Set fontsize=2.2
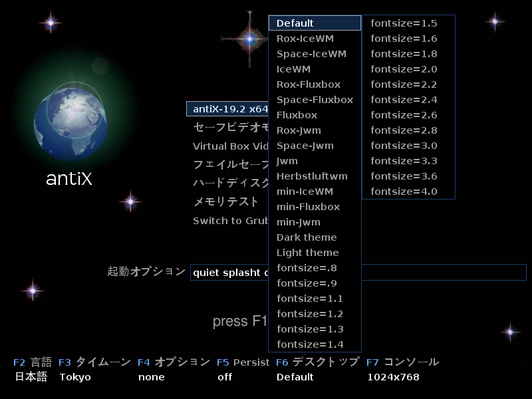The image size is (532, 399). (408, 84)
